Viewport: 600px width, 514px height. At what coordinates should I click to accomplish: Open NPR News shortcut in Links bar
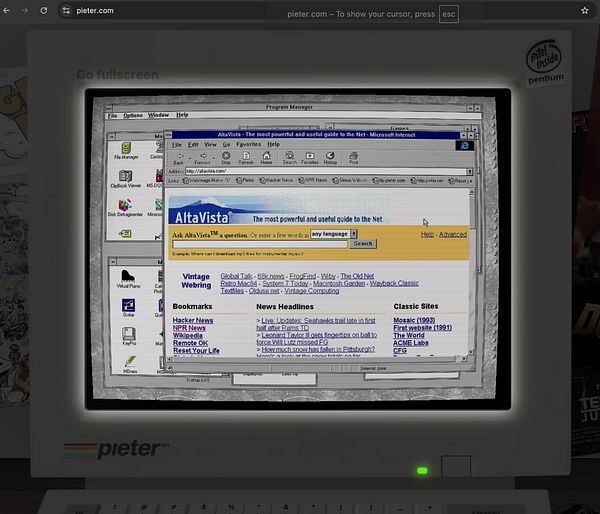pyautogui.click(x=313, y=180)
